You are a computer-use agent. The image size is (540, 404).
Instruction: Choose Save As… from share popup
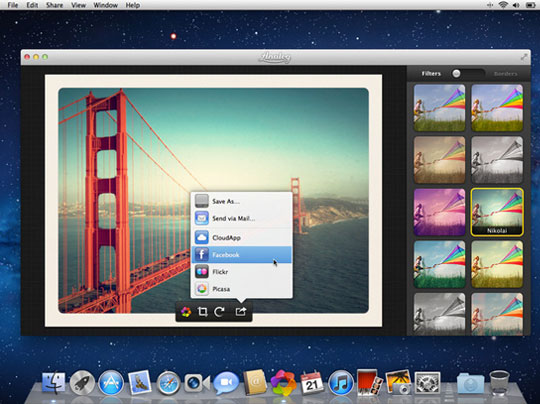[x=241, y=201]
